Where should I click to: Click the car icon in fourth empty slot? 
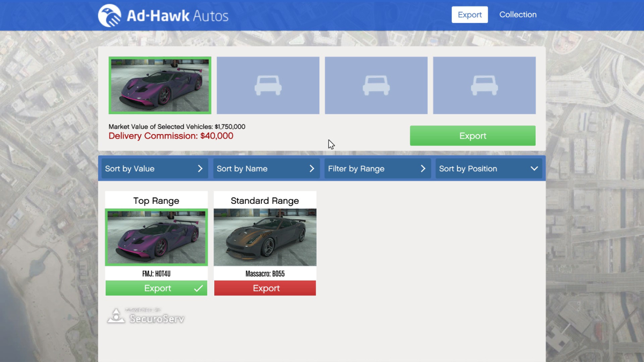[485, 85]
